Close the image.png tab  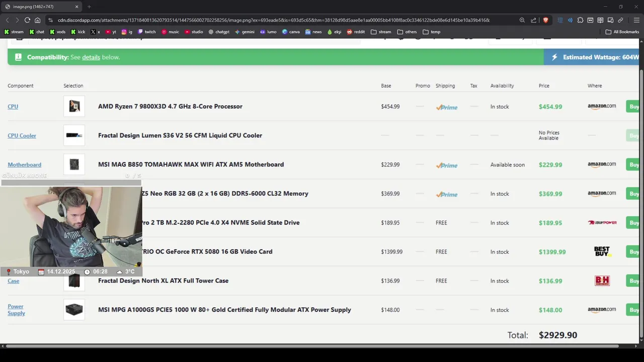[x=77, y=7]
